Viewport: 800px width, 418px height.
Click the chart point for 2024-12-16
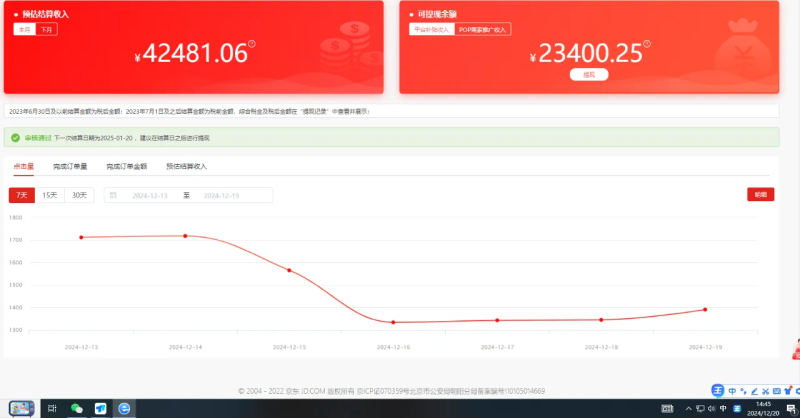click(393, 323)
